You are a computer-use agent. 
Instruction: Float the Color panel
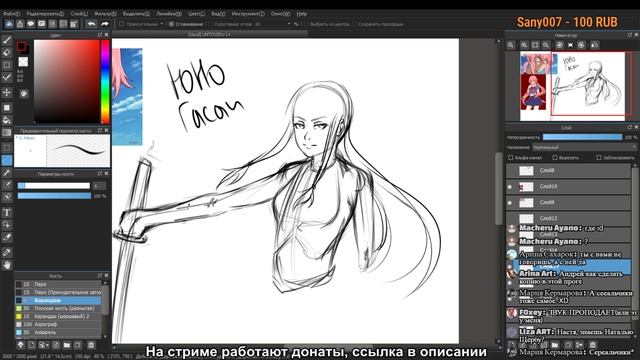(x=100, y=35)
